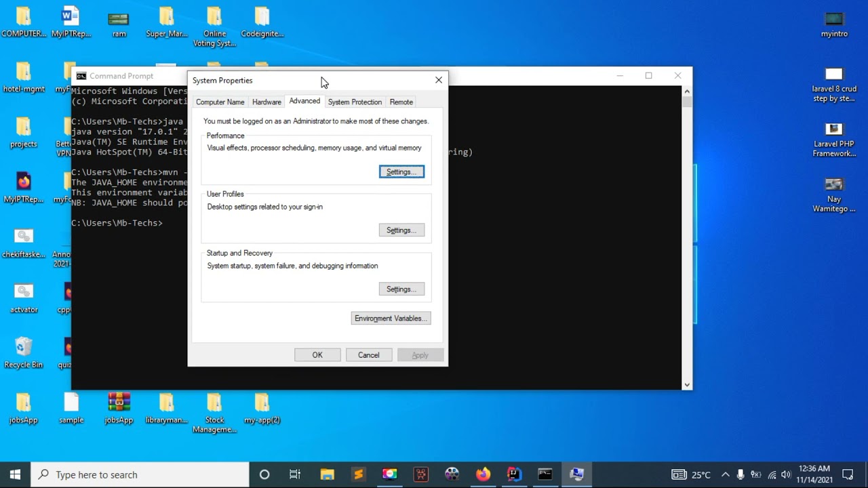The image size is (868, 488).
Task: Go to the Remote tab
Action: pyautogui.click(x=401, y=102)
